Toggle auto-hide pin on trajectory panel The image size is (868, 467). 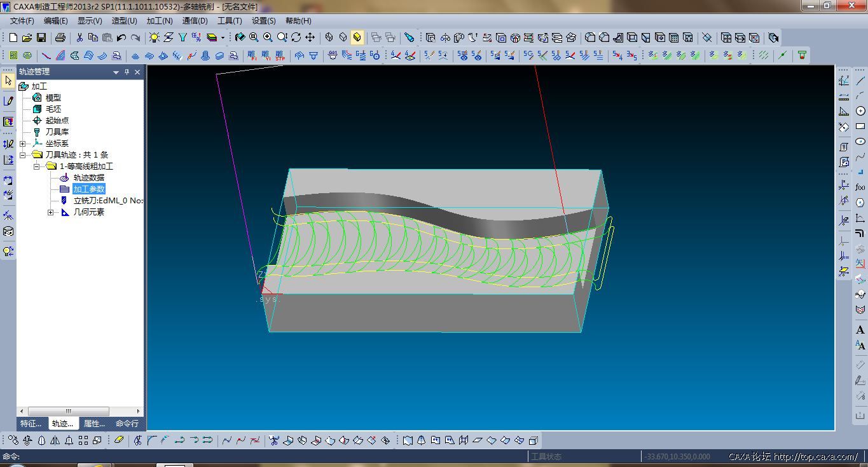coord(127,72)
